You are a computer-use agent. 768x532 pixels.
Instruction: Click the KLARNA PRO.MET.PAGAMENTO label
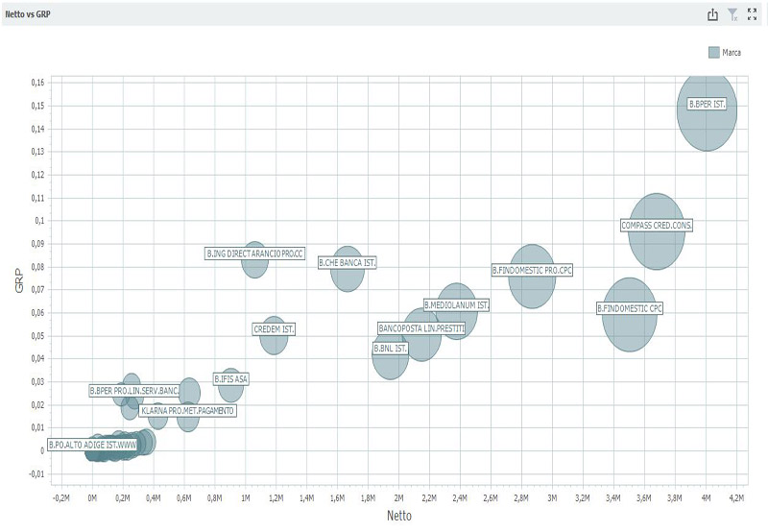point(187,411)
